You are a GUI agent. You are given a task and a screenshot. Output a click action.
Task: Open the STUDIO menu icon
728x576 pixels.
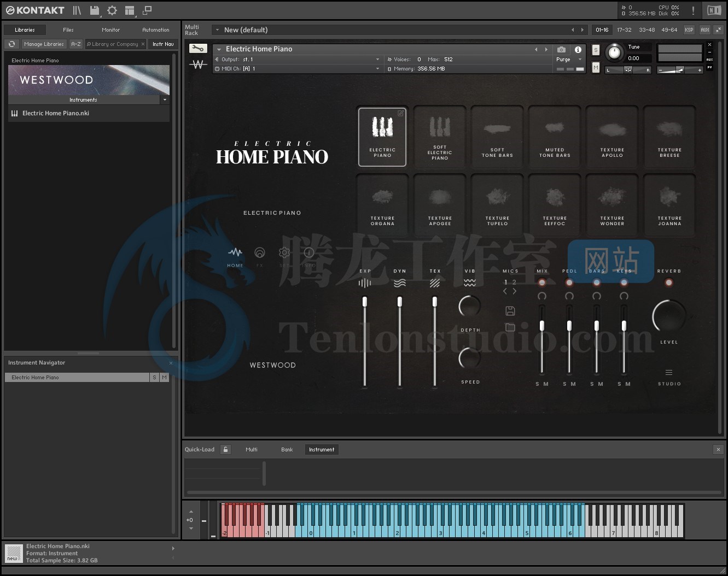[669, 373]
